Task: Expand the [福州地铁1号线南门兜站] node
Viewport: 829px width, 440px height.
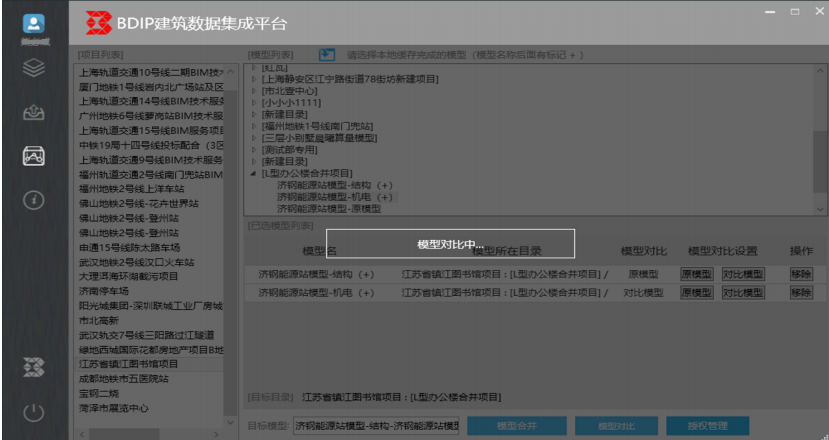Action: [x=254, y=126]
